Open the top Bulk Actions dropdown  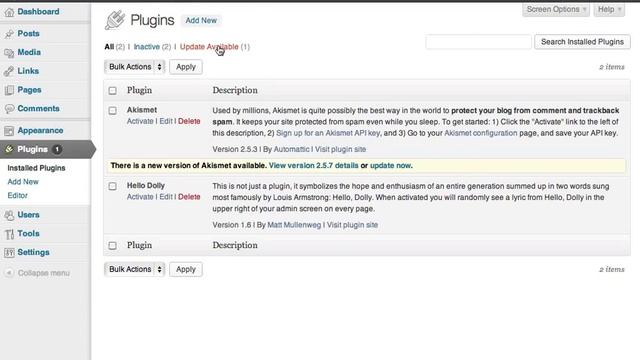click(135, 67)
